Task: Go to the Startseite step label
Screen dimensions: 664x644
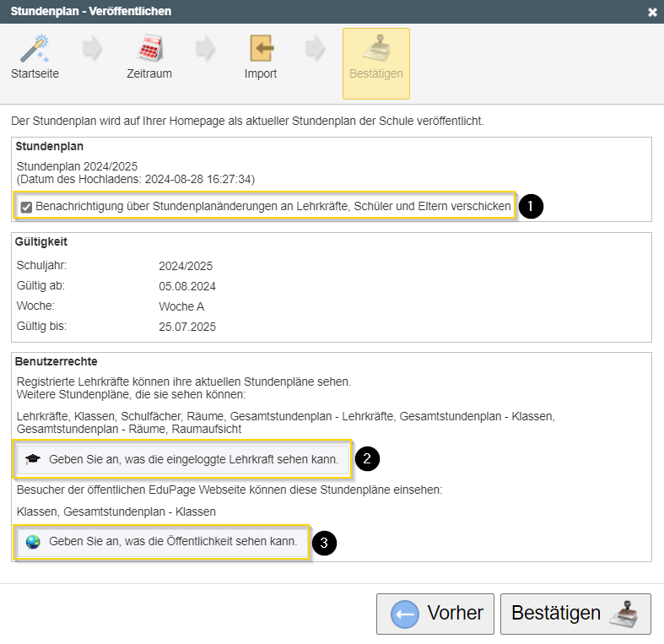Action: pos(35,73)
